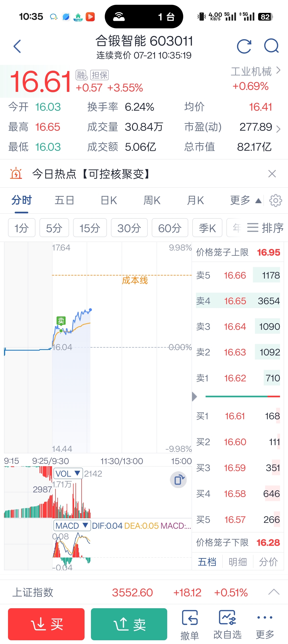
Task: Collapse the 更多 chart period menu
Action: tap(246, 201)
